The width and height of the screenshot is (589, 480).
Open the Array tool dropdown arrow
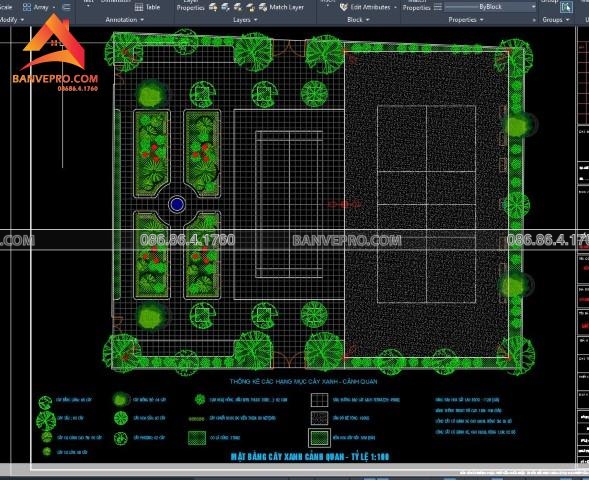[x=54, y=7]
